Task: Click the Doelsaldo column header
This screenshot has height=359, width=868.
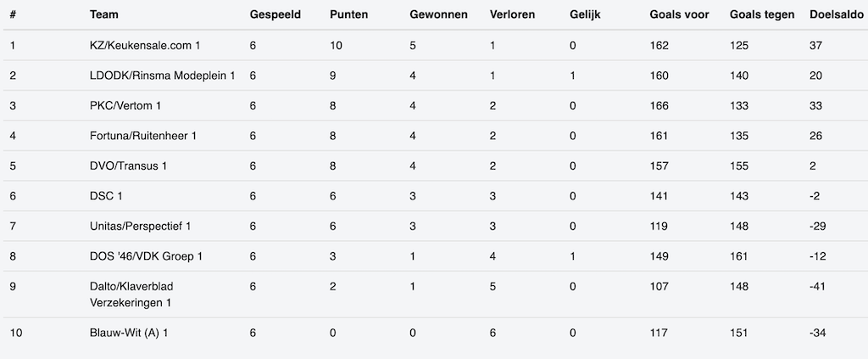Action: click(837, 14)
